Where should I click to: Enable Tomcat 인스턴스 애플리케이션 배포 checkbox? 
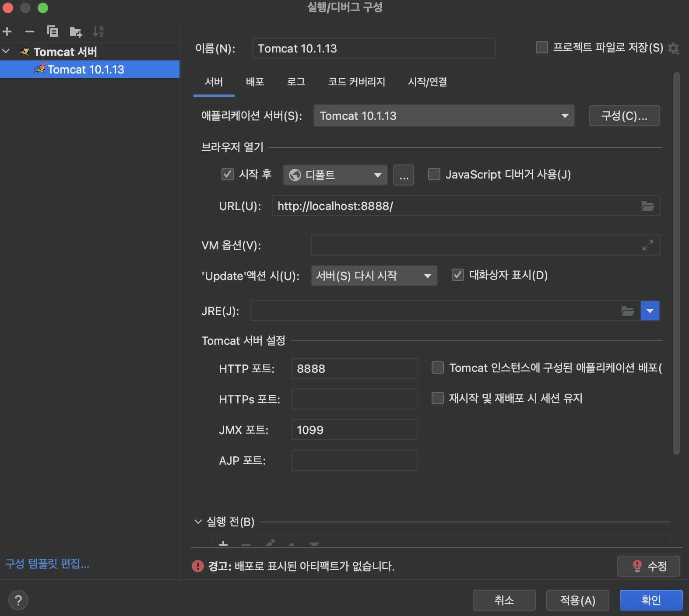pos(438,367)
